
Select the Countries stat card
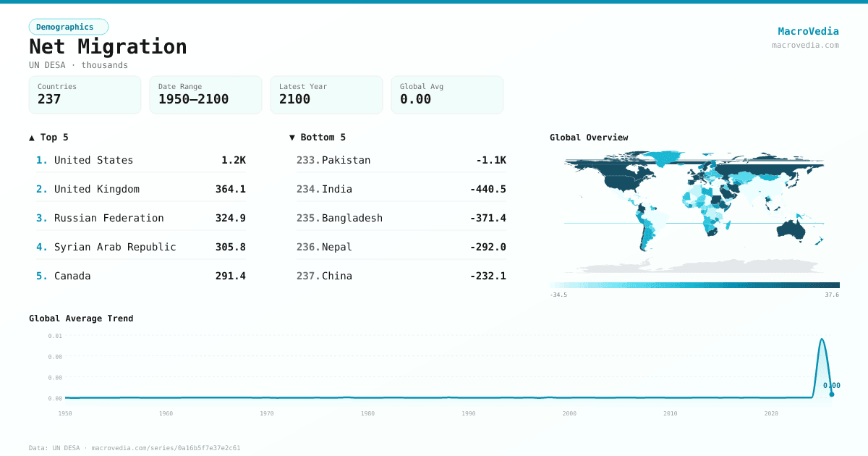[x=85, y=94]
